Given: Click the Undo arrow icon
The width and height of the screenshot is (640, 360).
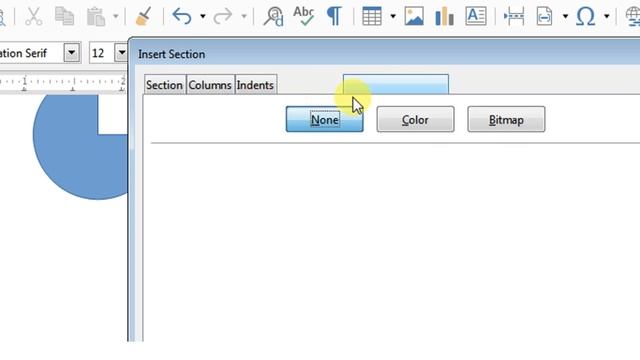Looking at the screenshot, I should coord(182,16).
